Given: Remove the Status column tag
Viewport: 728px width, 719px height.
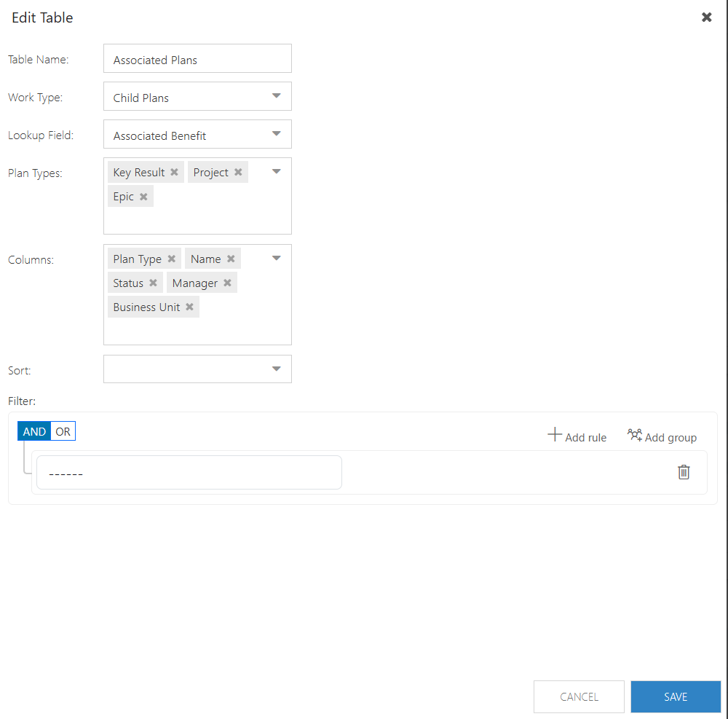Looking at the screenshot, I should [153, 283].
